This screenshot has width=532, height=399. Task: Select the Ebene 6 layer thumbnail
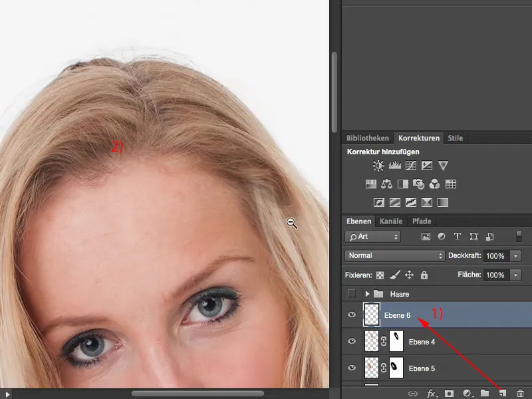pyautogui.click(x=372, y=315)
